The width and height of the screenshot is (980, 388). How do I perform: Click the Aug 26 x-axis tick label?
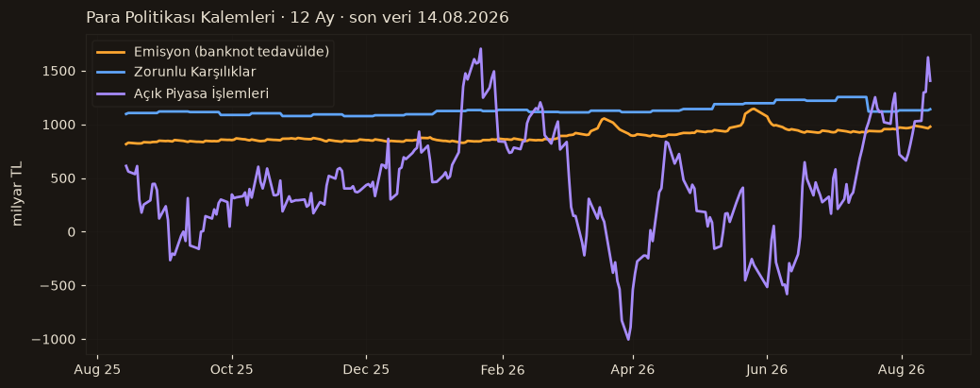tap(902, 369)
